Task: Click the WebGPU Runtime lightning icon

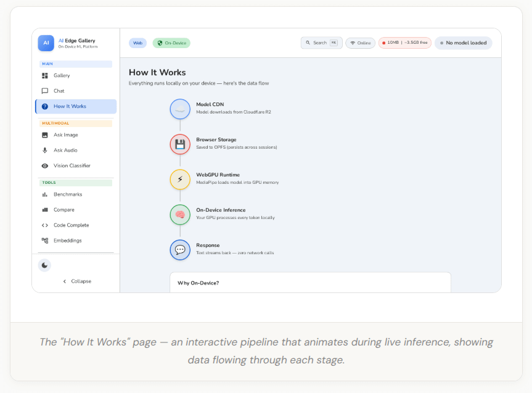Action: [180, 180]
